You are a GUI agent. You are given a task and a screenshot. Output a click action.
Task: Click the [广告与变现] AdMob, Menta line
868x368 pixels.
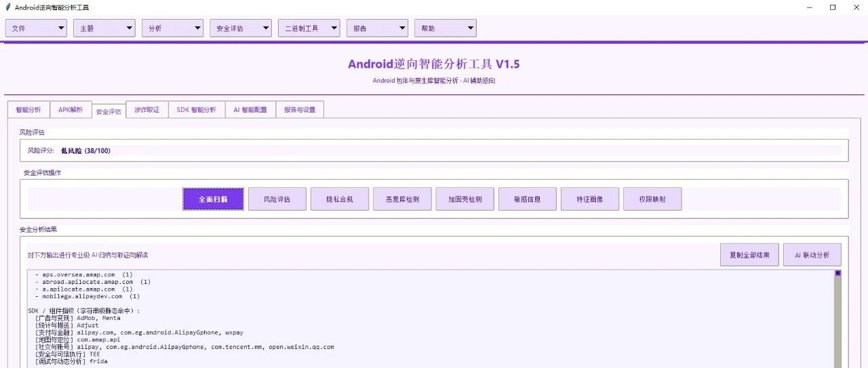tap(78, 318)
